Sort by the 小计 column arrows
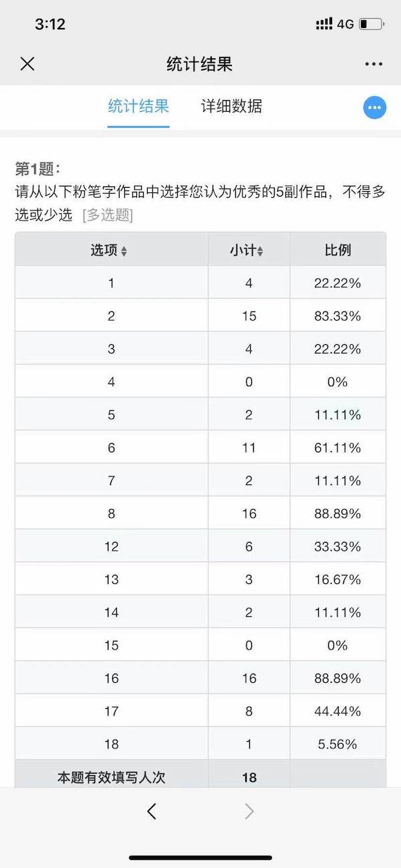 pyautogui.click(x=260, y=251)
